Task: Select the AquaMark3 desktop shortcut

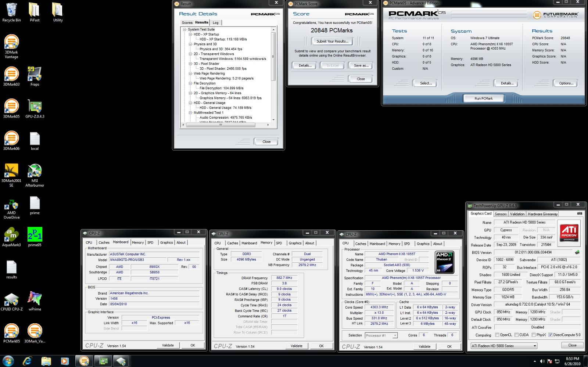Action: (x=11, y=237)
